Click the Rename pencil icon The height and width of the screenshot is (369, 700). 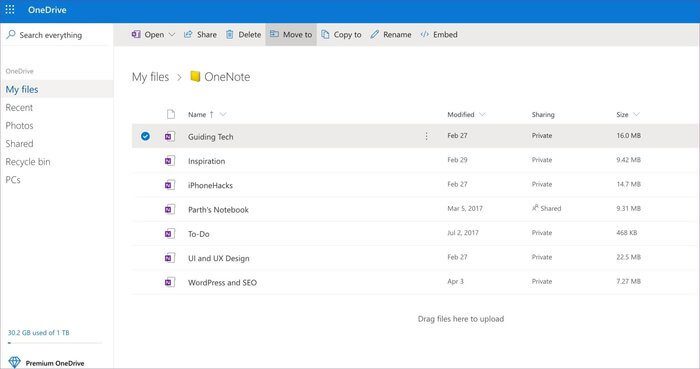[x=375, y=34]
